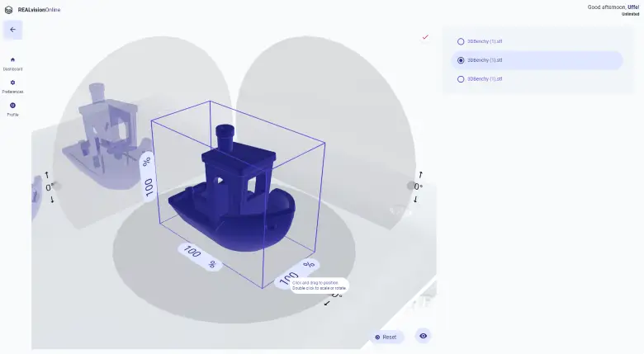The height and width of the screenshot is (354, 644).
Task: Click the down arrow below left 0° rotation
Action: [x=52, y=200]
